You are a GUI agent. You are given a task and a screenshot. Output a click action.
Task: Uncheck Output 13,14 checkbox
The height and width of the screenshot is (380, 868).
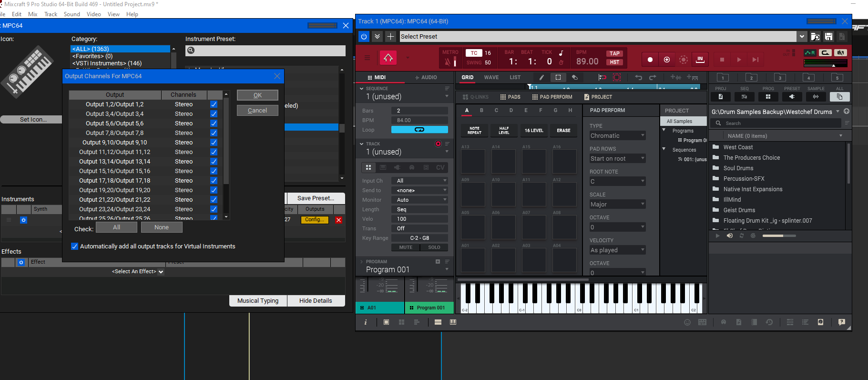point(214,162)
